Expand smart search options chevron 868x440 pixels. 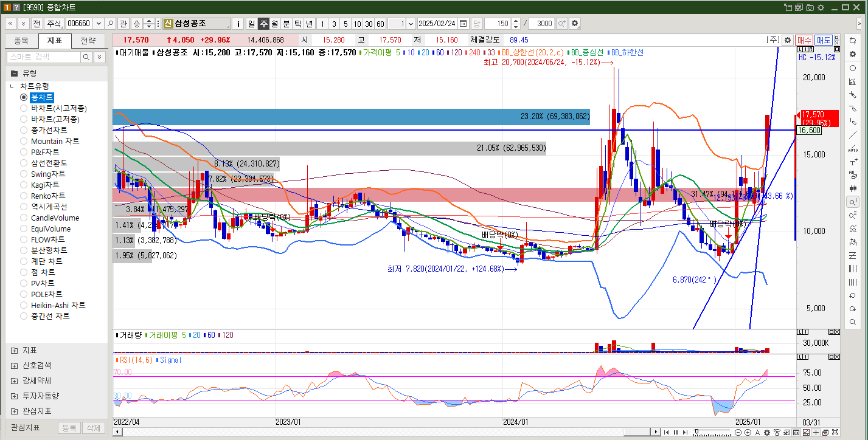click(x=99, y=57)
